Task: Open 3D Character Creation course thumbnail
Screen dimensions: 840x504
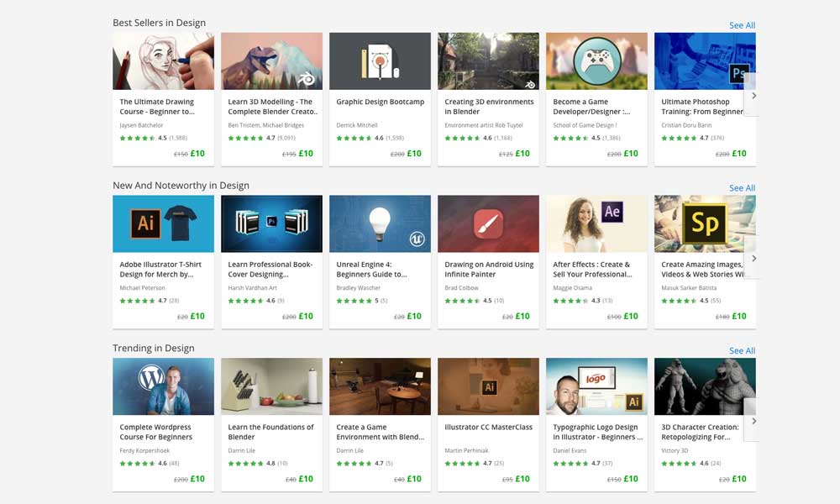Action: click(704, 386)
